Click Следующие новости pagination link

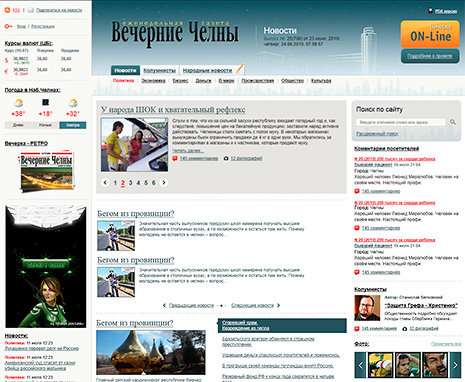252,305
